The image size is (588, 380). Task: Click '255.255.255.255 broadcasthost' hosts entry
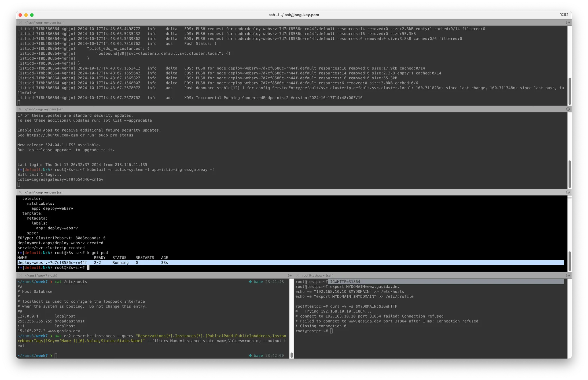pyautogui.click(x=51, y=321)
